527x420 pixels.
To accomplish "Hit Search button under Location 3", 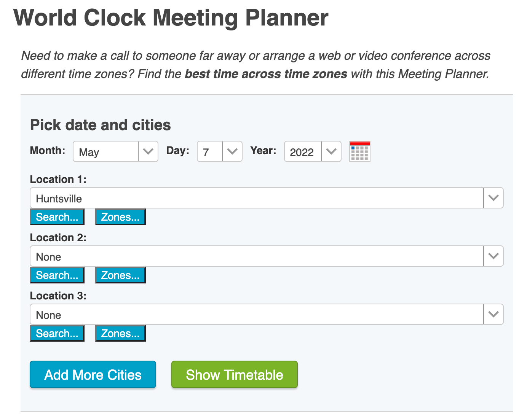I will coord(57,333).
